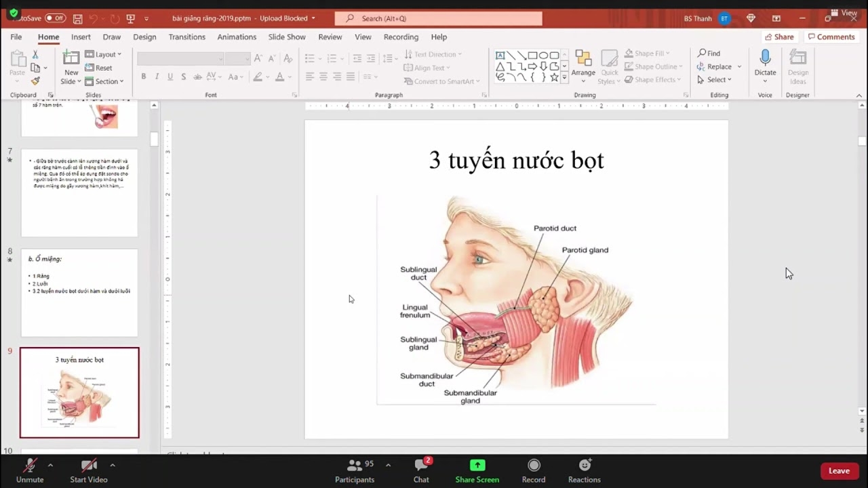Expand the shapes gallery More arrow
This screenshot has height=488, width=868.
[564, 78]
